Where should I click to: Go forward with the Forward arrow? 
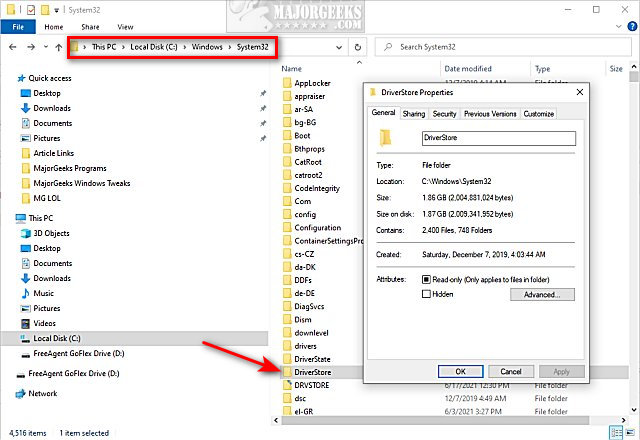pos(31,47)
